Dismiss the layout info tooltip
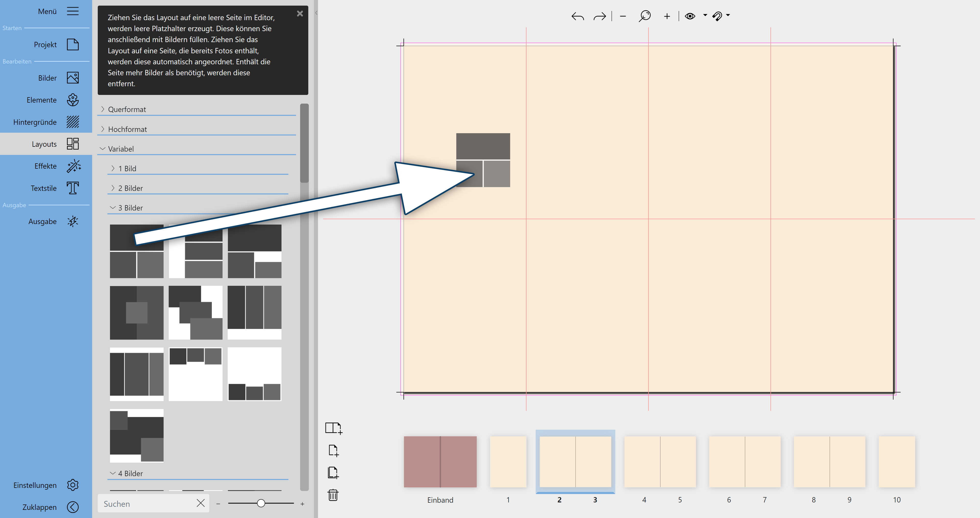 (x=300, y=13)
